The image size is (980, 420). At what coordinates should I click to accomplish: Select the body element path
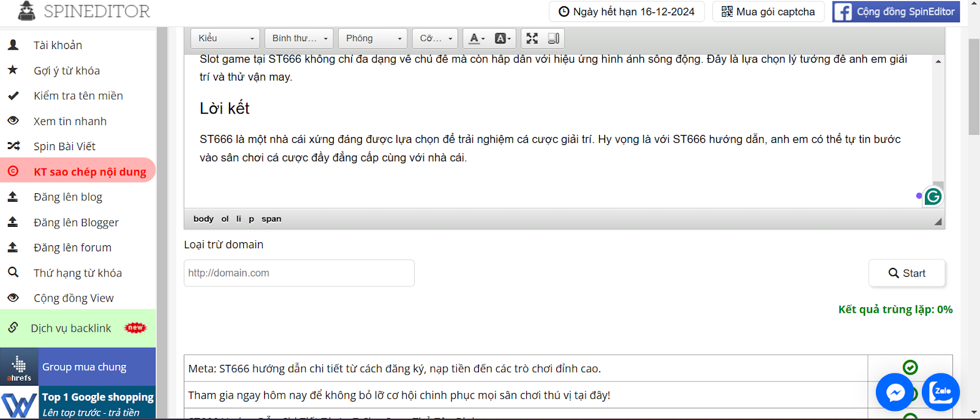pos(203,219)
